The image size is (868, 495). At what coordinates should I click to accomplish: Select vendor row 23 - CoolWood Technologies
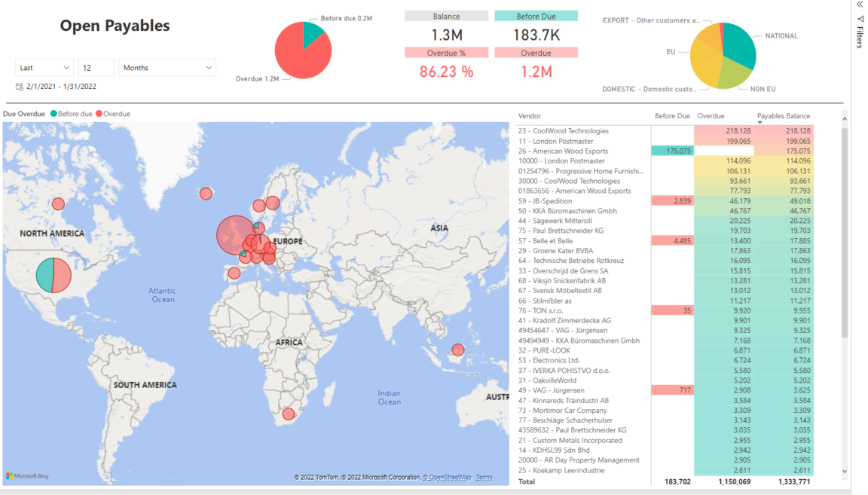[564, 130]
